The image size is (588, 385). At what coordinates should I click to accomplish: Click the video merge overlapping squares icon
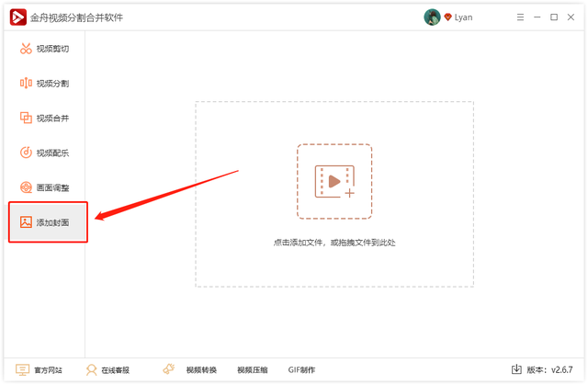pyautogui.click(x=26, y=119)
